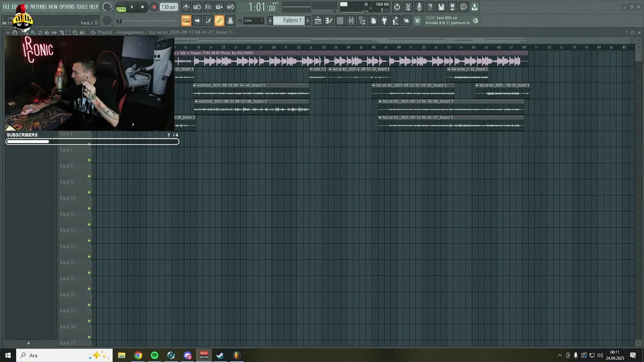Image resolution: width=644 pixels, height=362 pixels.
Task: Click the Record button
Action: [154, 7]
